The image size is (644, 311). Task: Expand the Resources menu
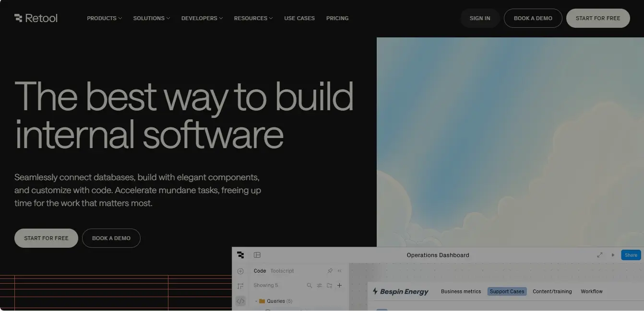coord(253,18)
